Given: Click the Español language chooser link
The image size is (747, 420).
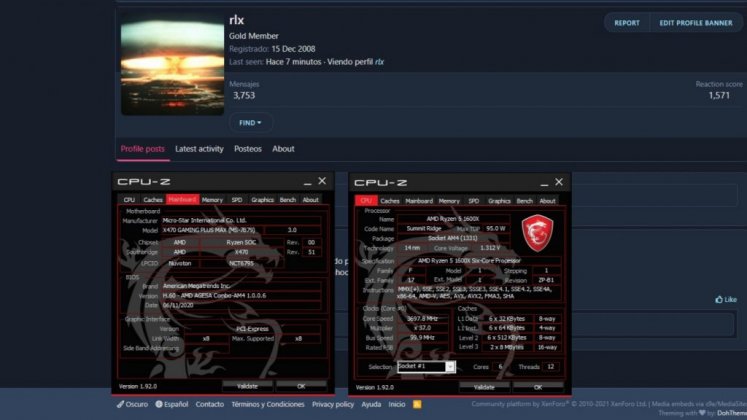Looking at the screenshot, I should point(172,404).
